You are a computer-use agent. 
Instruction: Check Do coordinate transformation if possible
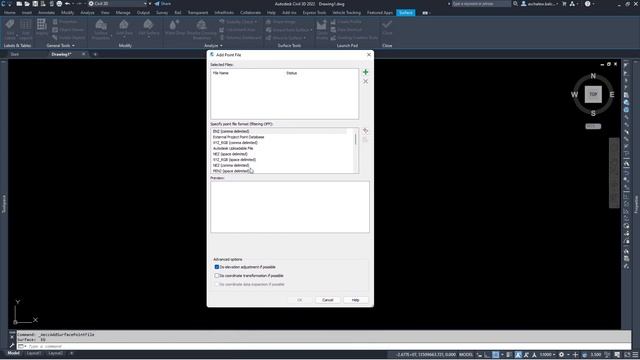(x=217, y=276)
